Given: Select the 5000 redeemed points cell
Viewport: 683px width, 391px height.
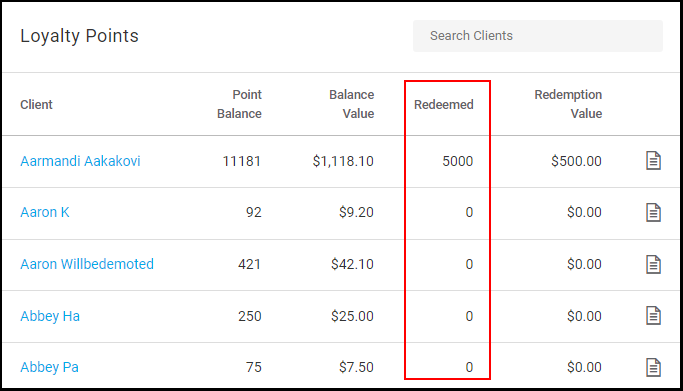Looking at the screenshot, I should [x=458, y=161].
